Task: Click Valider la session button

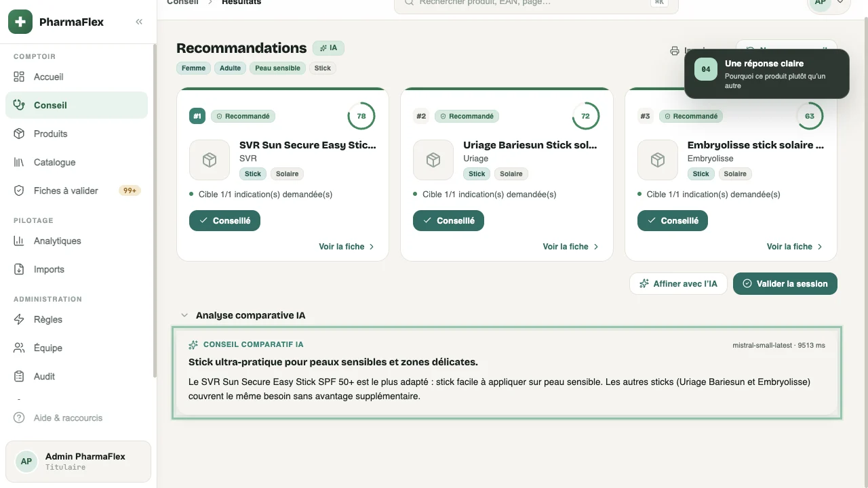Action: pos(785,283)
